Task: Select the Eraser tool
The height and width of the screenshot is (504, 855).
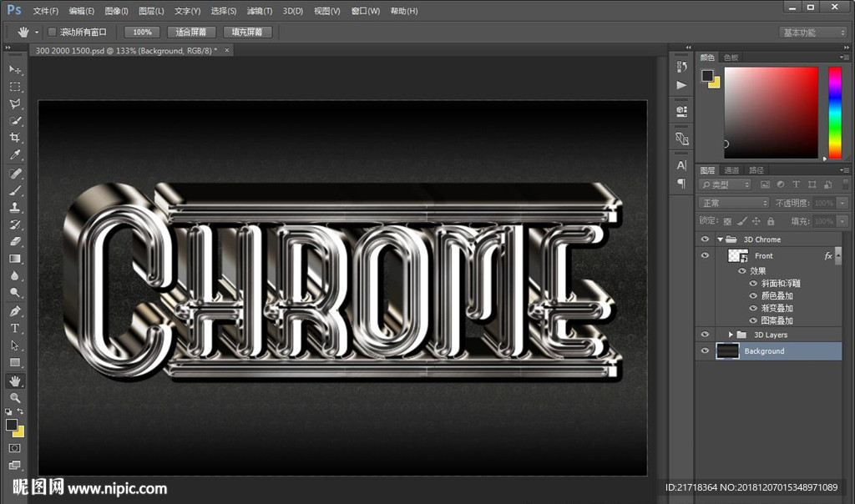Action: [15, 241]
